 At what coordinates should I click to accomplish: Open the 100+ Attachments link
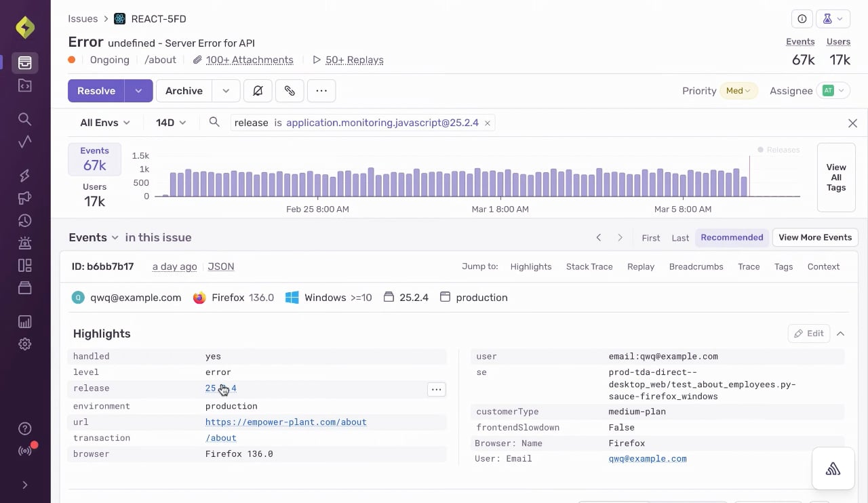(x=250, y=60)
